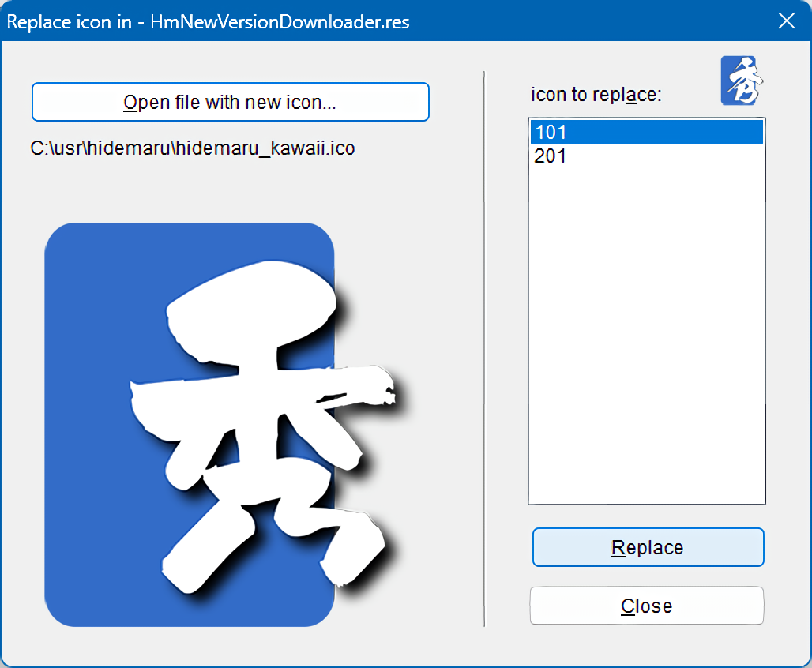Click the "icon to replace:" label
This screenshot has height=668, width=812.
pos(596,95)
